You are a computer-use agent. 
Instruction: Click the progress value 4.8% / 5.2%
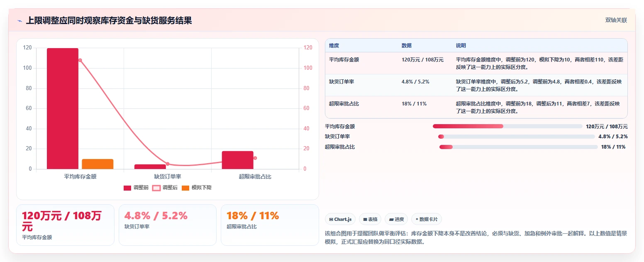tap(613, 137)
